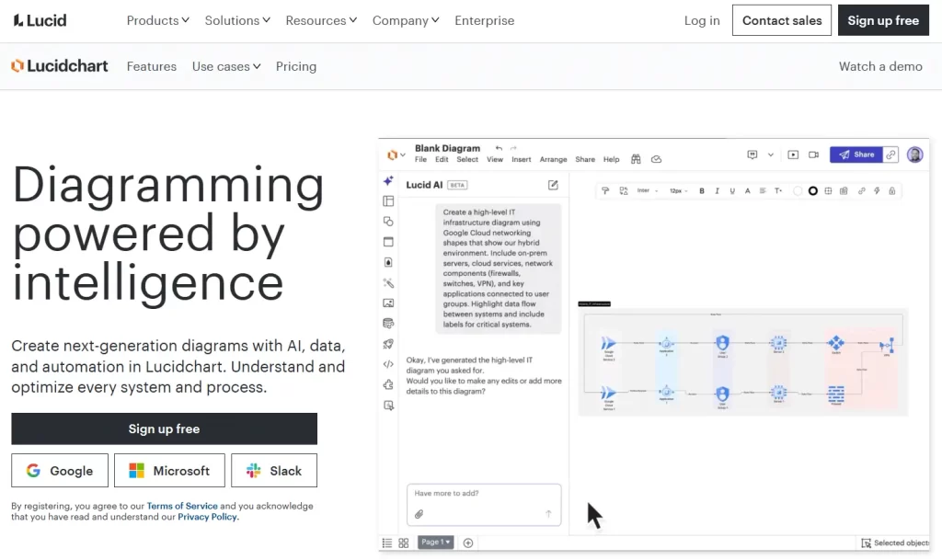This screenshot has height=560, width=942.
Task: Expand the Products dropdown menu
Action: [158, 20]
